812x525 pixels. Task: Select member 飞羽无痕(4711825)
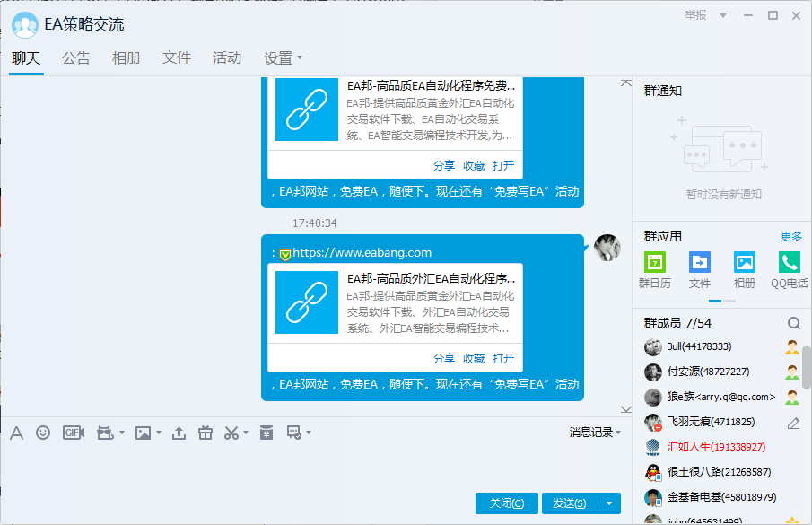tap(722, 422)
